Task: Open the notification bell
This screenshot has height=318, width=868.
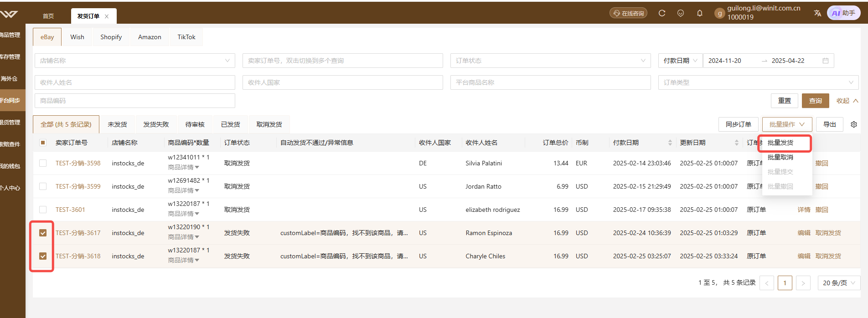Action: [700, 13]
